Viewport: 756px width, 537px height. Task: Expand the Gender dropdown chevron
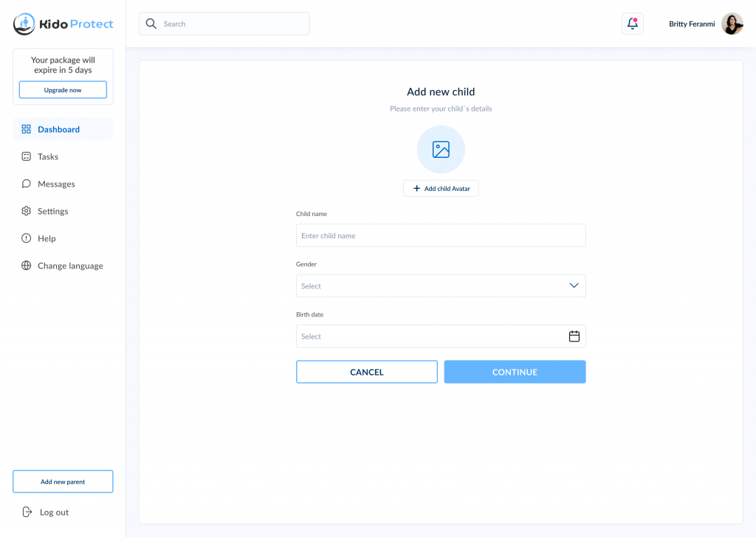574,285
